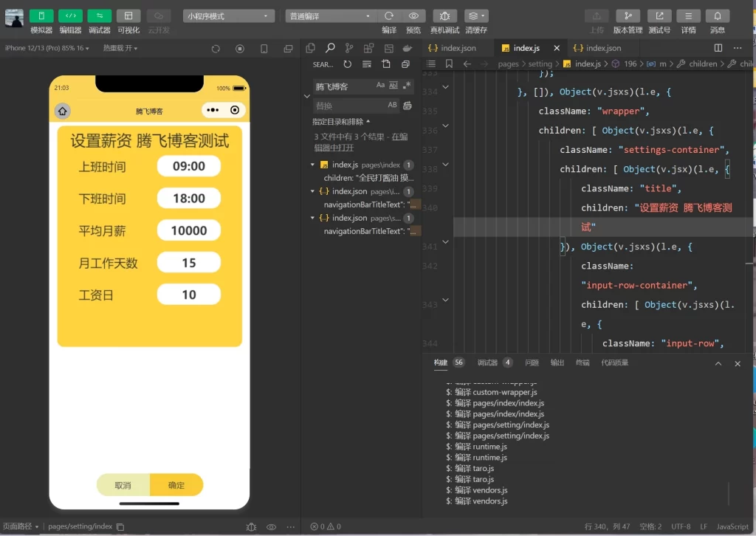The width and height of the screenshot is (756, 536).
Task: Enable regex mode for the search query
Action: (407, 86)
